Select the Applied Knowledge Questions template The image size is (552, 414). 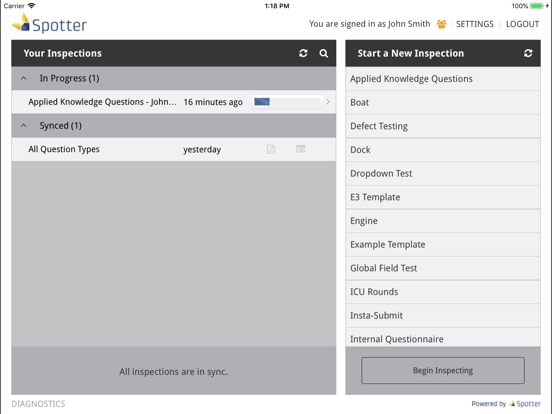[443, 79]
